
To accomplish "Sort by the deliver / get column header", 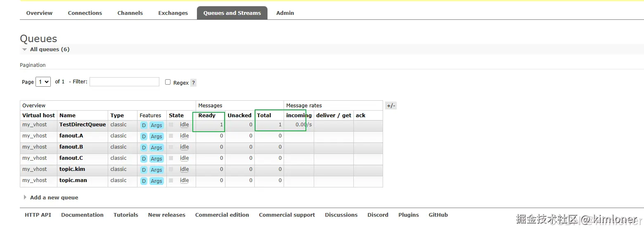I will [x=334, y=115].
